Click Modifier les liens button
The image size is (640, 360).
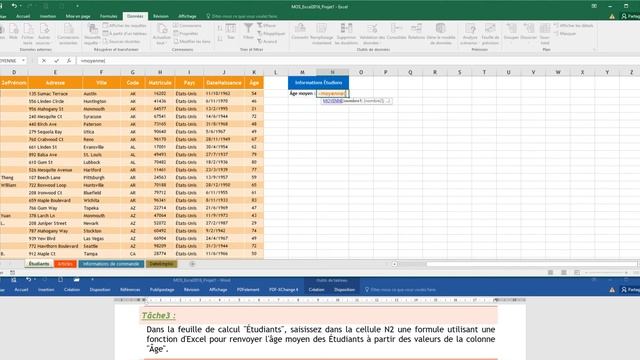(192, 41)
